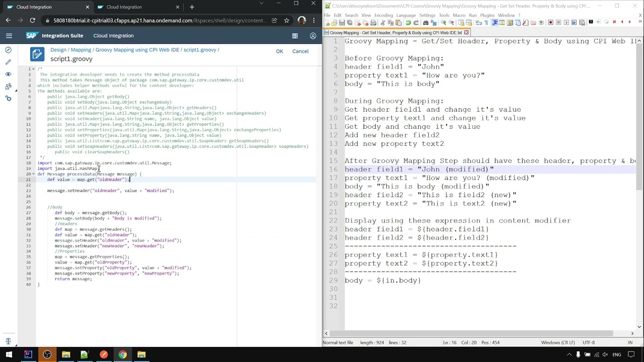
Task: Click the Notepad++ horizontal scrollbar right arrow
Action: click(632, 333)
